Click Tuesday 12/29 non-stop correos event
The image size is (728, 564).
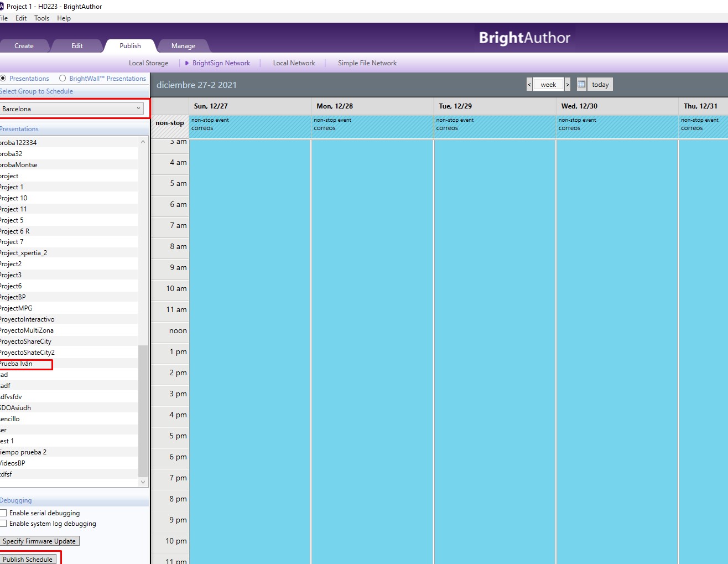point(495,127)
